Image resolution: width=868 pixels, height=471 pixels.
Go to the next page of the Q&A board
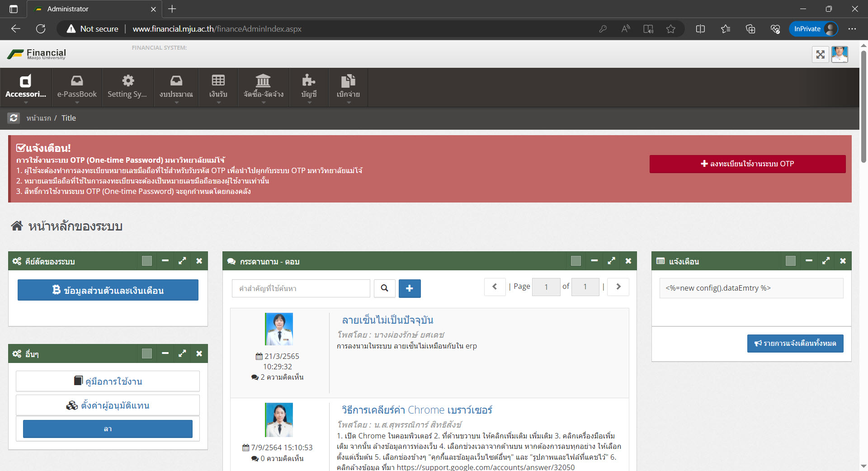point(618,287)
